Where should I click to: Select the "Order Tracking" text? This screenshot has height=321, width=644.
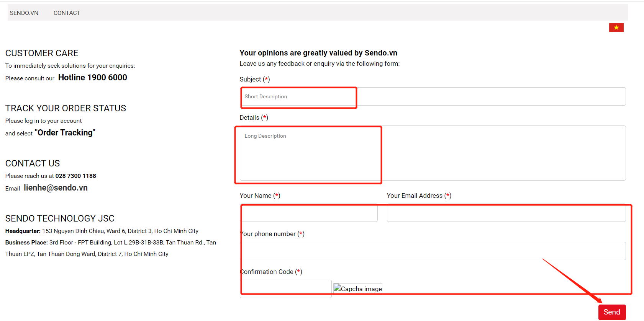[65, 133]
